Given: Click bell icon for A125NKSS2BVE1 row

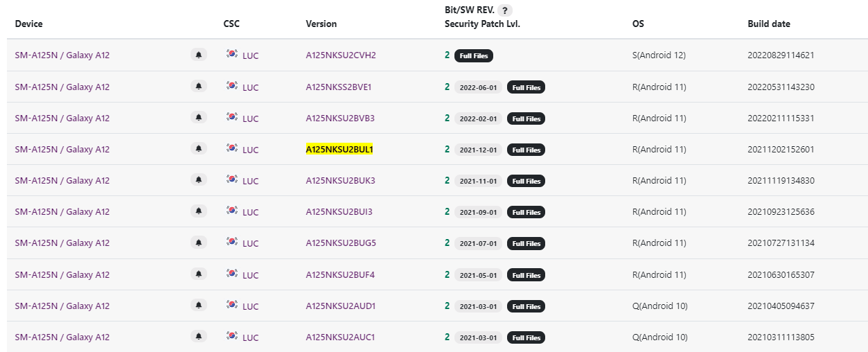Looking at the screenshot, I should point(199,87).
